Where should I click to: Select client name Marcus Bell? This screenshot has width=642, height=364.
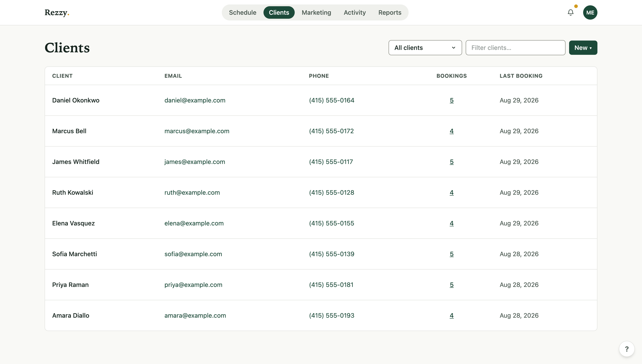[x=69, y=131]
